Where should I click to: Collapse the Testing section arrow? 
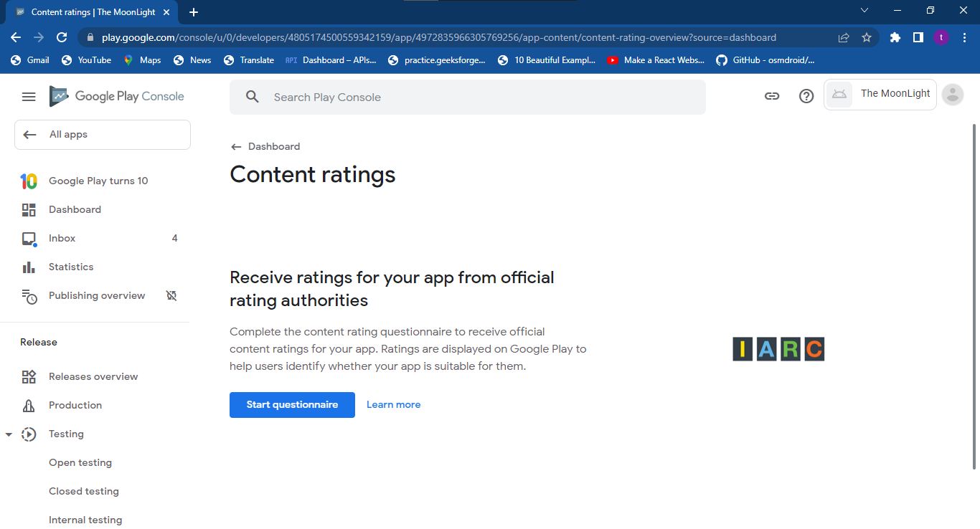click(x=9, y=434)
